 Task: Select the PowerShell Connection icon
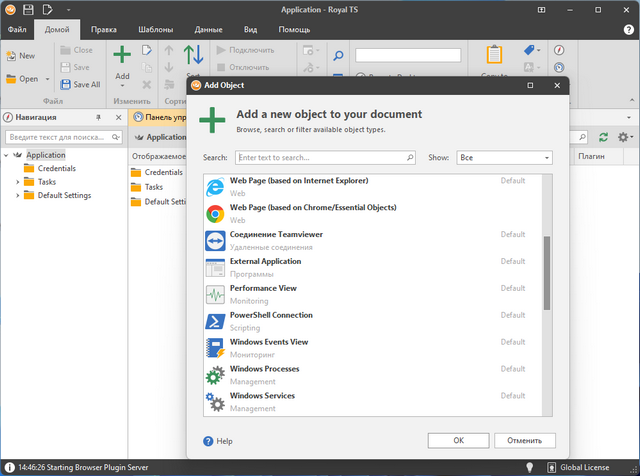point(214,321)
